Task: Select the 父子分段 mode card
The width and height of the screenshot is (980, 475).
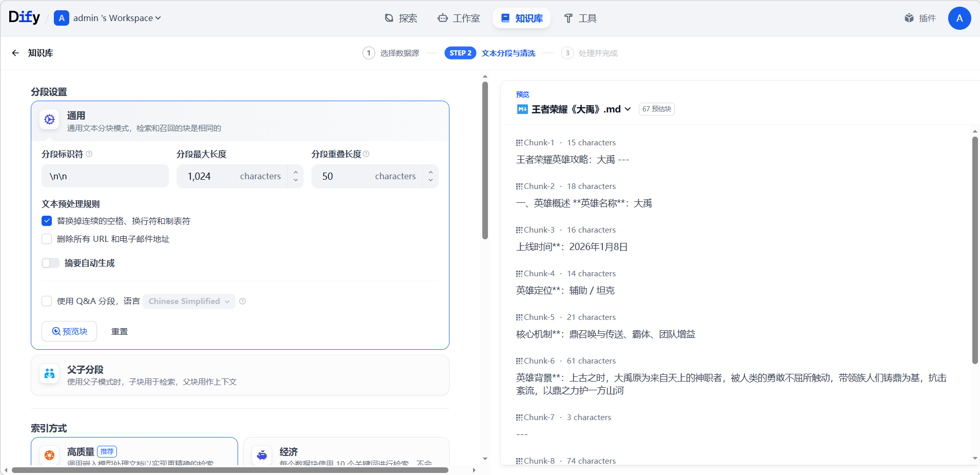Action: [240, 375]
